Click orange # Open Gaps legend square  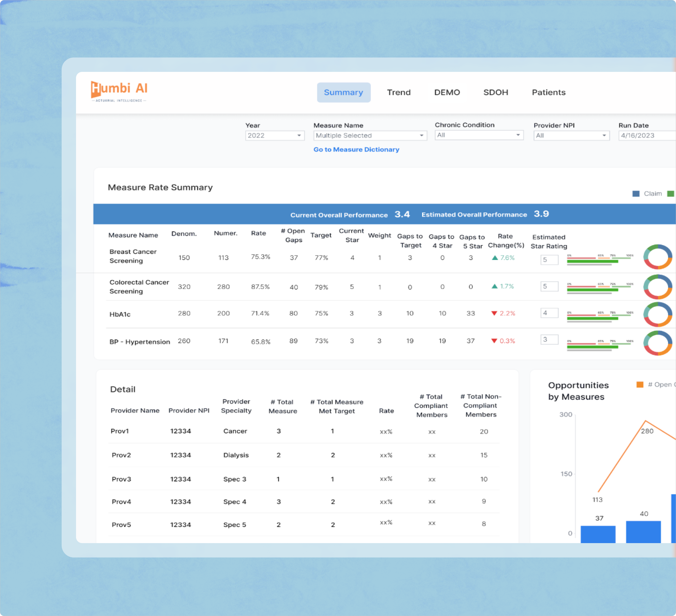point(640,384)
